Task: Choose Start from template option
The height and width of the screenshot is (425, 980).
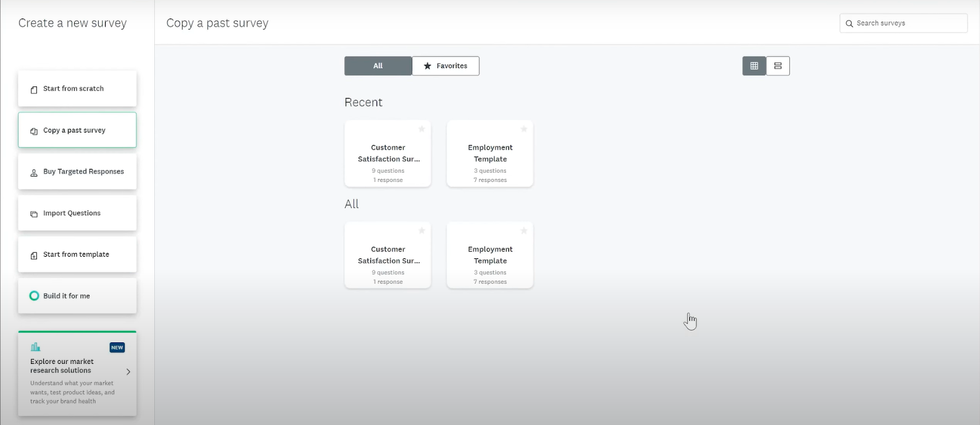Action: click(x=77, y=254)
